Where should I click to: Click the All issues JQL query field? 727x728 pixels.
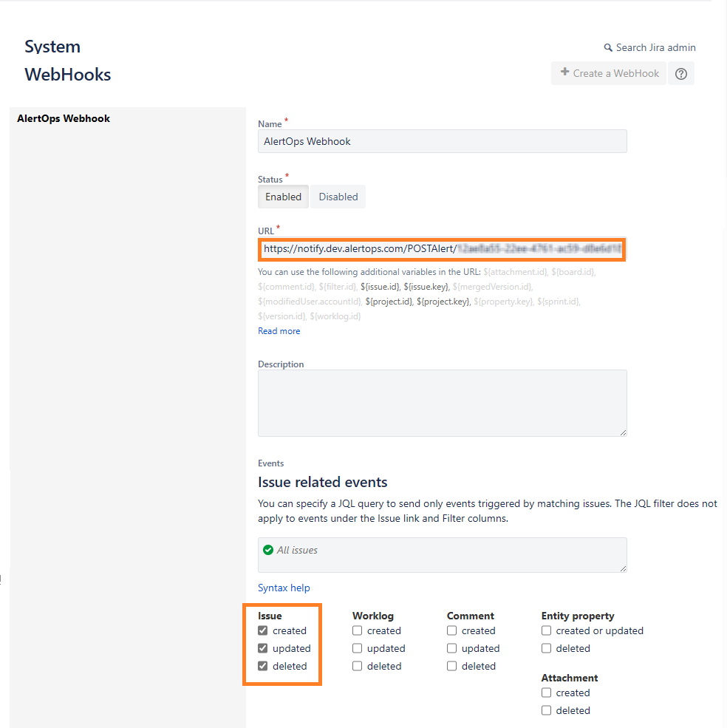pyautogui.click(x=442, y=554)
